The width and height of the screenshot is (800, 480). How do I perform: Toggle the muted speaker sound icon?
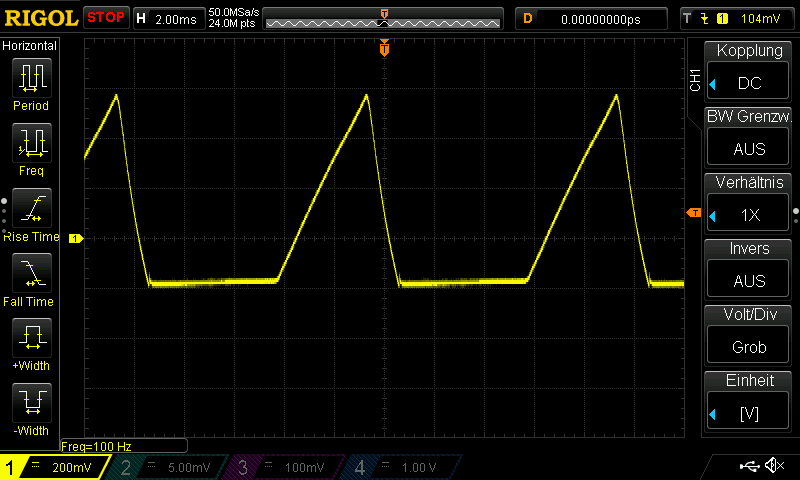coord(774,465)
